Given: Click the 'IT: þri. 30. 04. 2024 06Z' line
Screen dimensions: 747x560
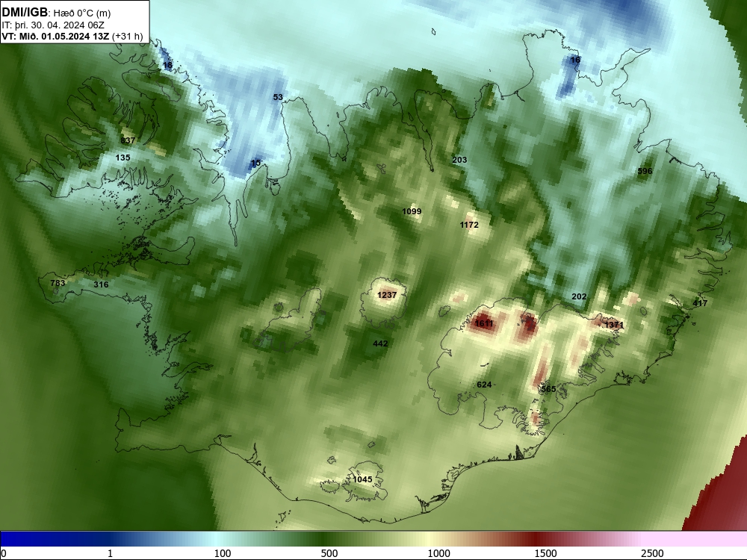Looking at the screenshot, I should coord(53,25).
